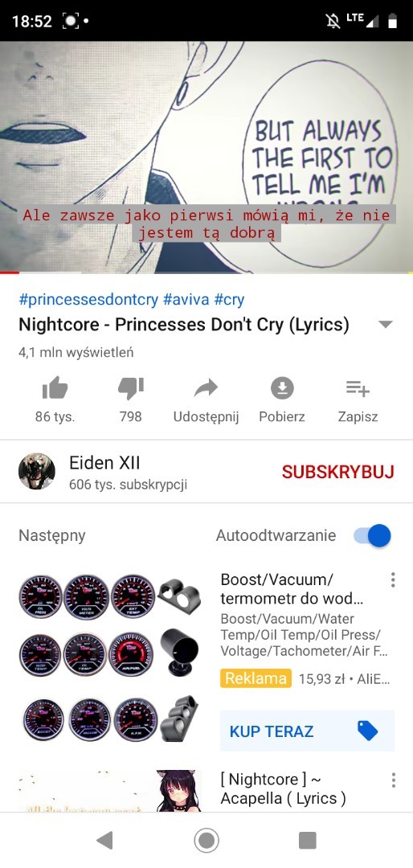Open three-dot menu for Nightcore Acapella video

click(x=393, y=780)
